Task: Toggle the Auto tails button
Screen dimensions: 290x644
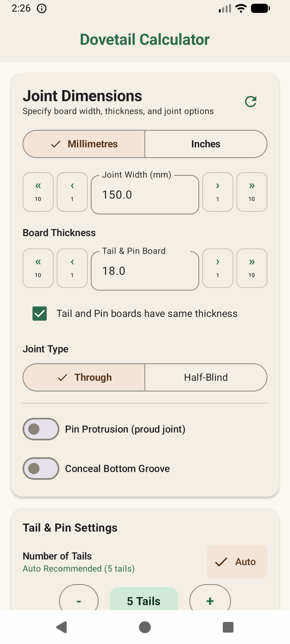Action: point(237,562)
